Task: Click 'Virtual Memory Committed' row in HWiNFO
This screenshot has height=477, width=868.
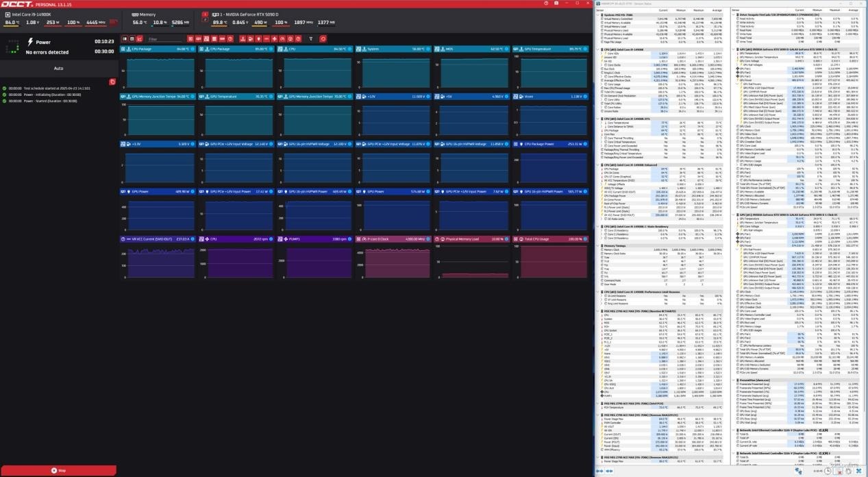Action: pyautogui.click(x=661, y=20)
